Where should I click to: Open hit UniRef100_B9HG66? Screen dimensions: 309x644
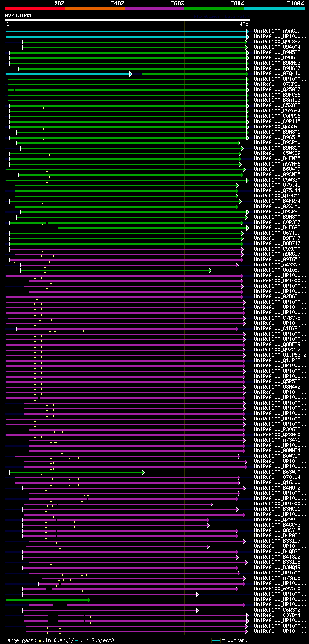coord(277,57)
